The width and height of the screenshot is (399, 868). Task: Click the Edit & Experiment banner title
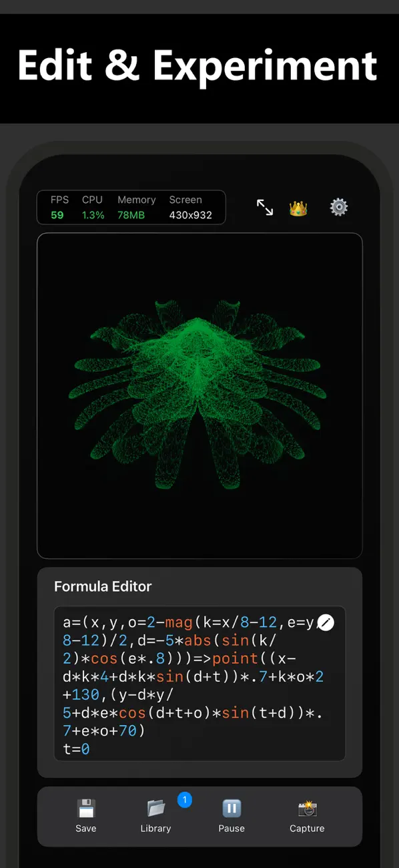[x=197, y=65]
